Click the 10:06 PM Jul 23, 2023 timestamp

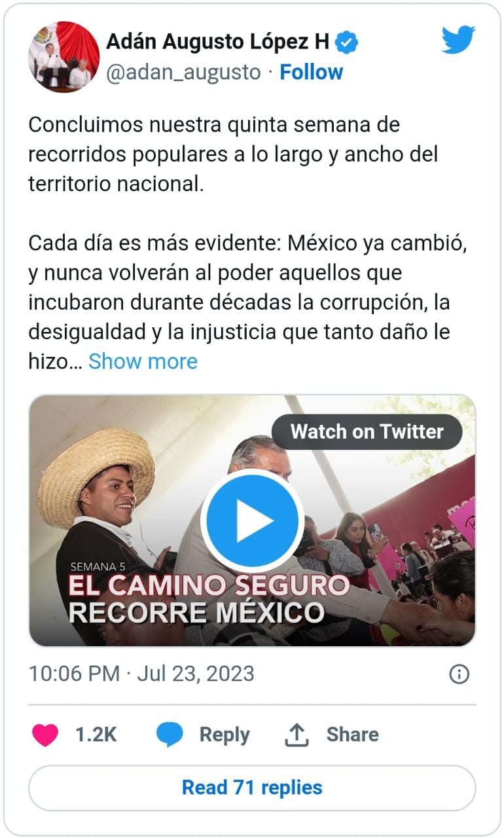(x=141, y=674)
